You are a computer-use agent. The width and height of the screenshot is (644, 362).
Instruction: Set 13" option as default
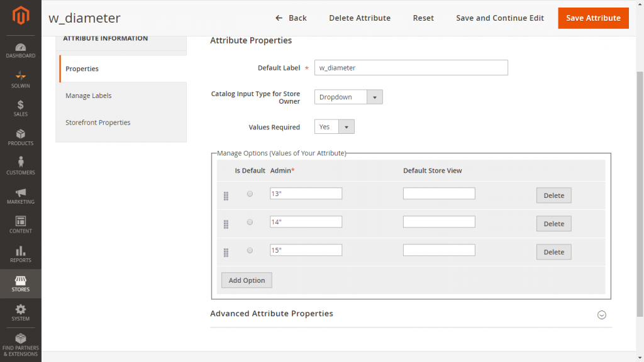[x=250, y=194]
